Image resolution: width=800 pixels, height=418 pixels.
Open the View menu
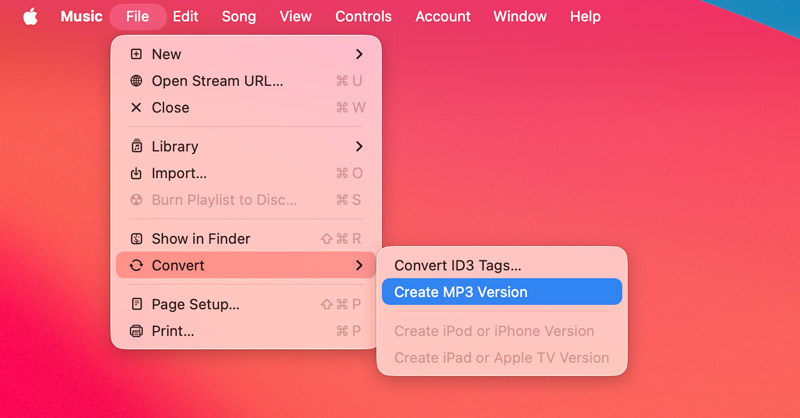pos(295,16)
